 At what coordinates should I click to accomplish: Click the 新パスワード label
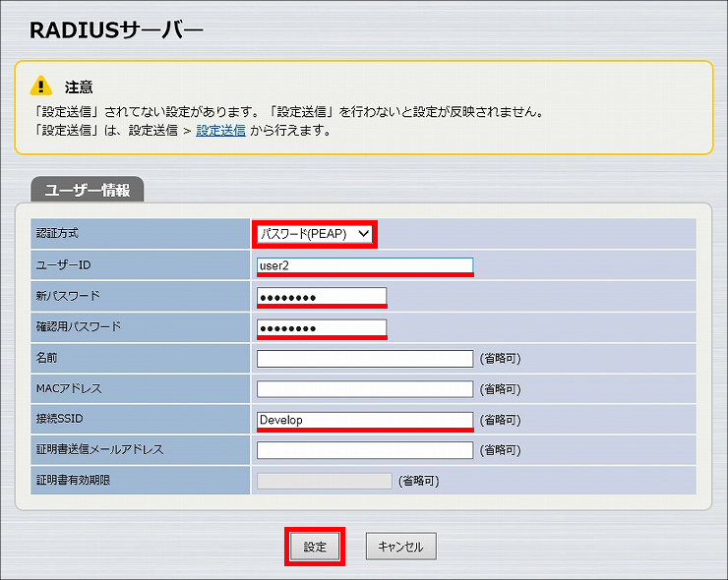coord(68,296)
